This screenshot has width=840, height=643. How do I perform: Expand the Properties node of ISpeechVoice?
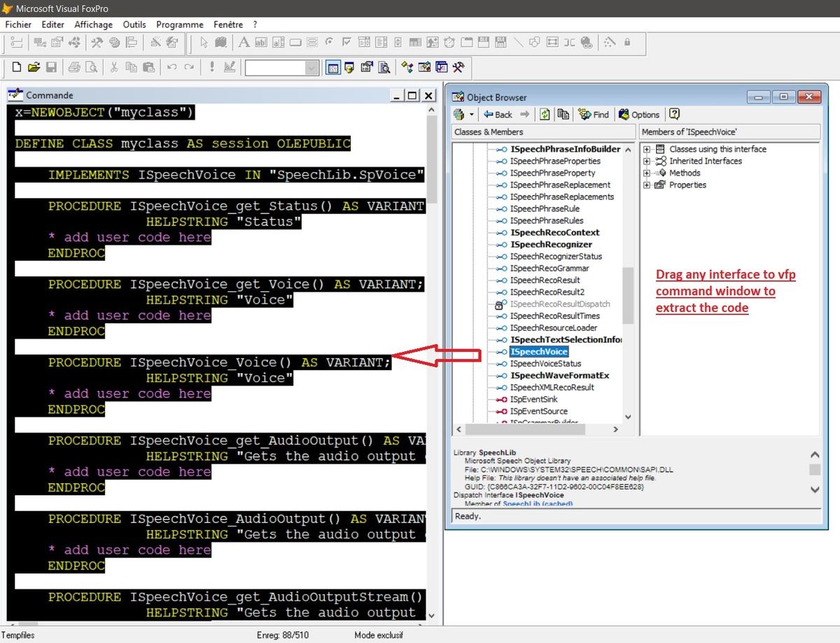point(645,185)
